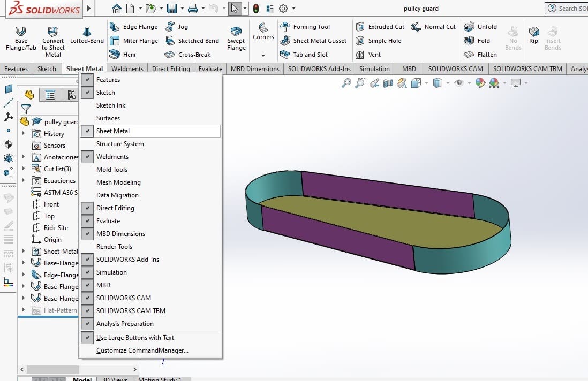
Task: Click the Save icon
Action: click(x=172, y=8)
